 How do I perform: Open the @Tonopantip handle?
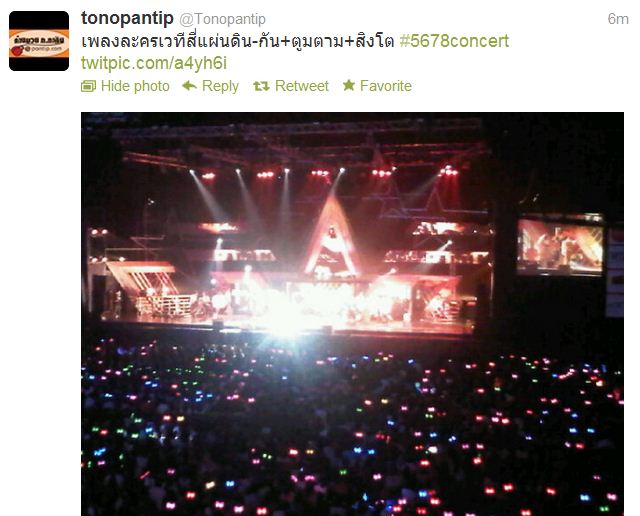click(x=222, y=19)
